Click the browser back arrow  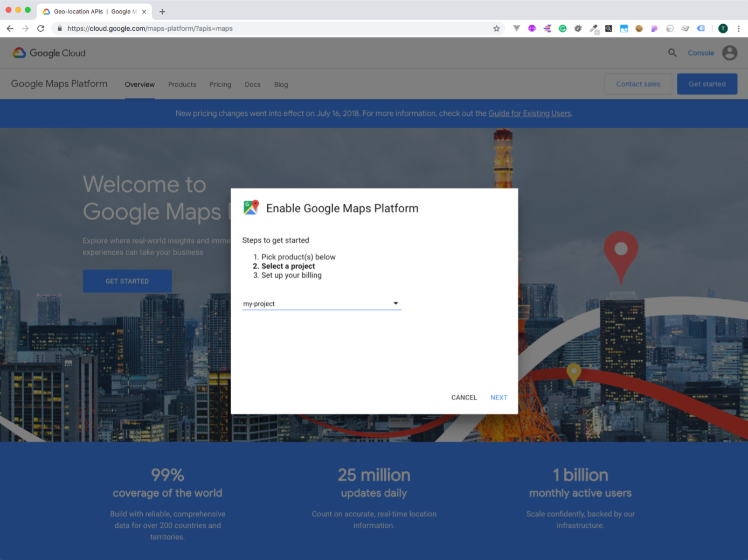pyautogui.click(x=10, y=29)
